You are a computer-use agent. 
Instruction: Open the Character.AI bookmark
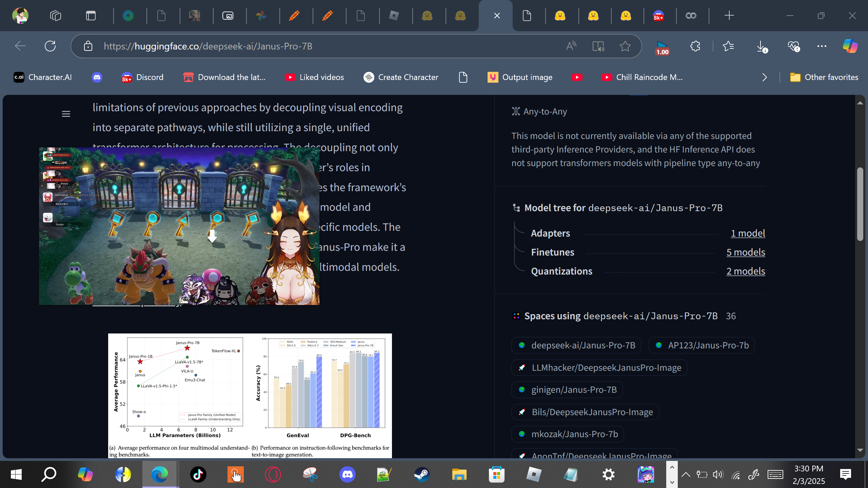tap(43, 77)
